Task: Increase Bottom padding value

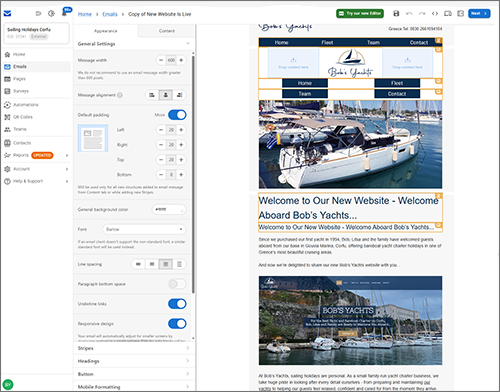Action: click(x=181, y=175)
